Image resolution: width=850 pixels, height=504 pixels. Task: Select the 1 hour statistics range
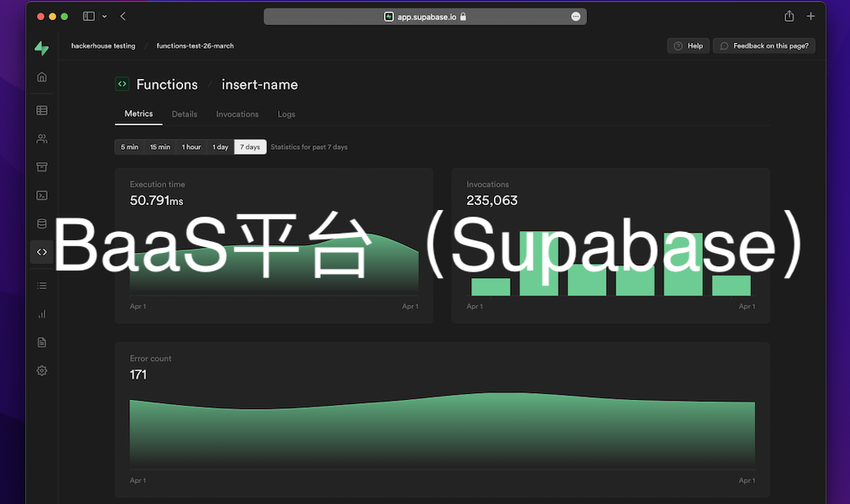coord(190,146)
